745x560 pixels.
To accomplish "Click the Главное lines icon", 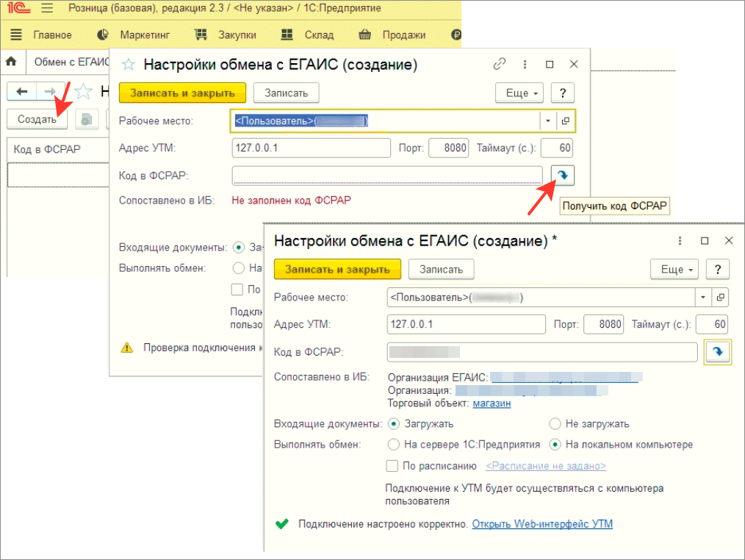I will point(16,35).
